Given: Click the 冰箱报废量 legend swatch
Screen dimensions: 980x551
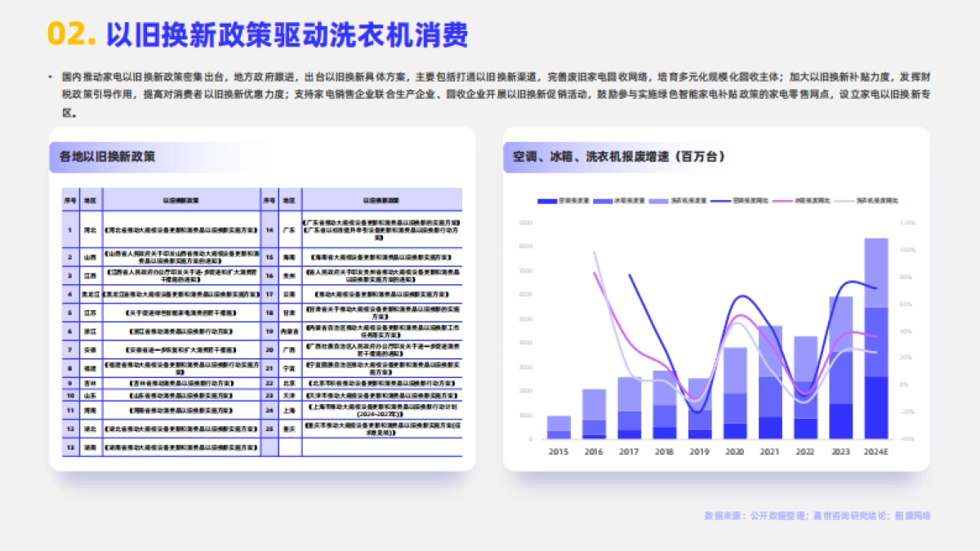Looking at the screenshot, I should 603,200.
